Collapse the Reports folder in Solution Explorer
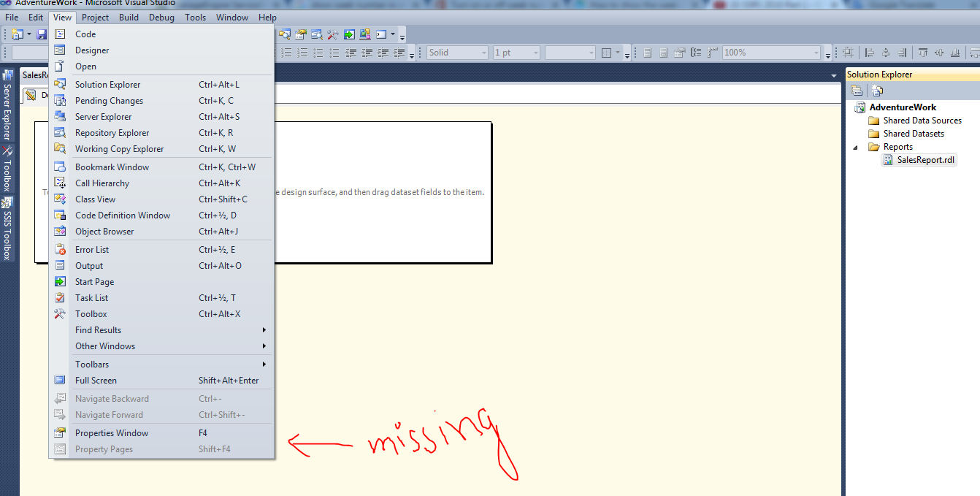 [855, 146]
